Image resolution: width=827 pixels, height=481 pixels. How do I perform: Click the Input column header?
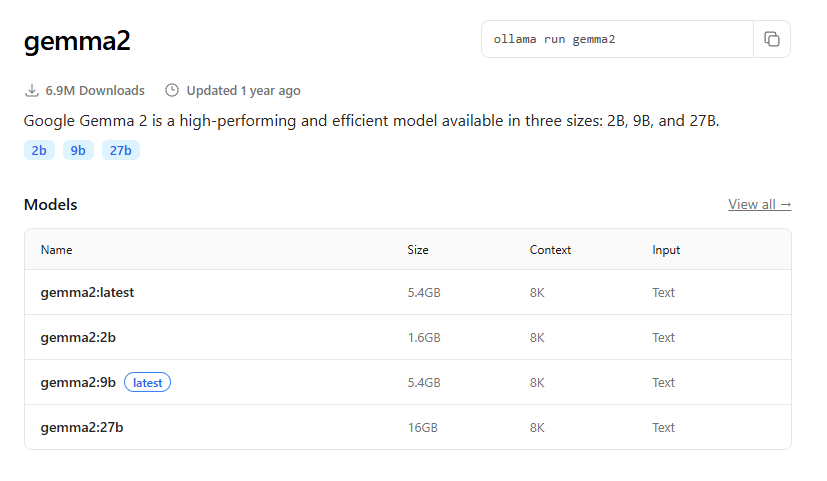pos(666,250)
